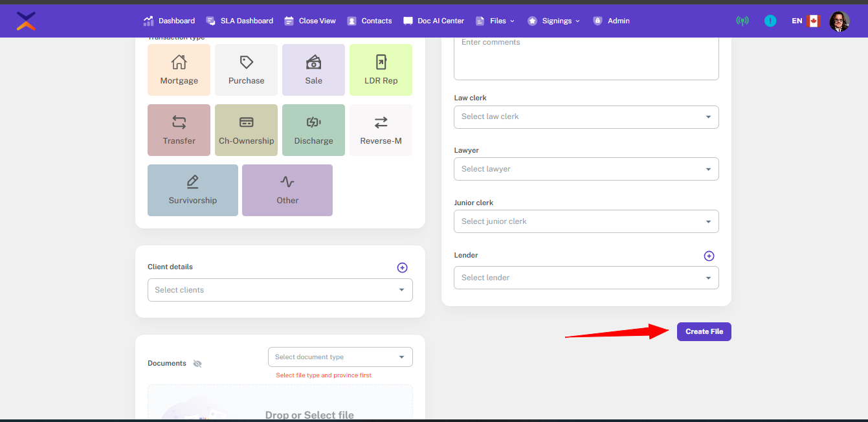Go to SLA Dashboard
This screenshot has width=868, height=422.
pos(239,21)
